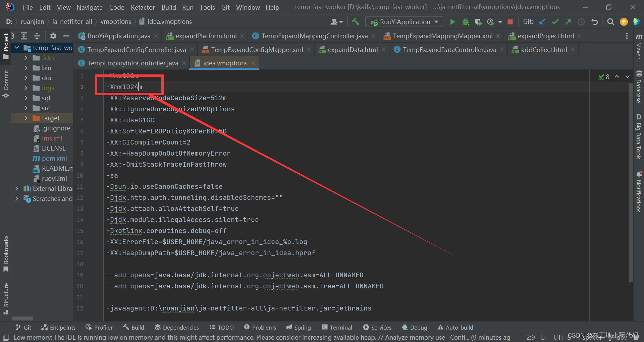
Task: Open Search Everywhere with the magnifier icon
Action: click(x=610, y=21)
